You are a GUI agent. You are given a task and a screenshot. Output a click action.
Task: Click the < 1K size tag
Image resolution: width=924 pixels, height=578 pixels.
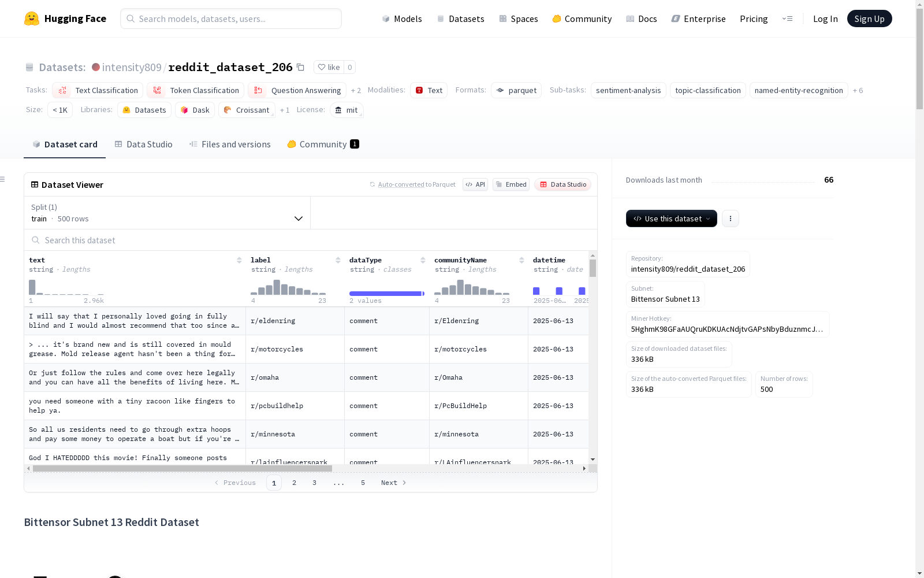click(x=60, y=110)
